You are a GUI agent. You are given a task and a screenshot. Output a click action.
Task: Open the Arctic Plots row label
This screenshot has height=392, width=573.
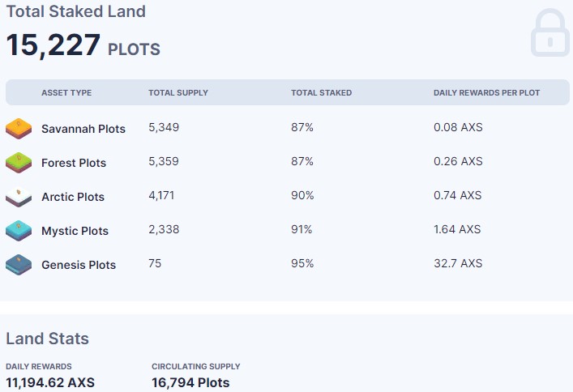coord(73,197)
